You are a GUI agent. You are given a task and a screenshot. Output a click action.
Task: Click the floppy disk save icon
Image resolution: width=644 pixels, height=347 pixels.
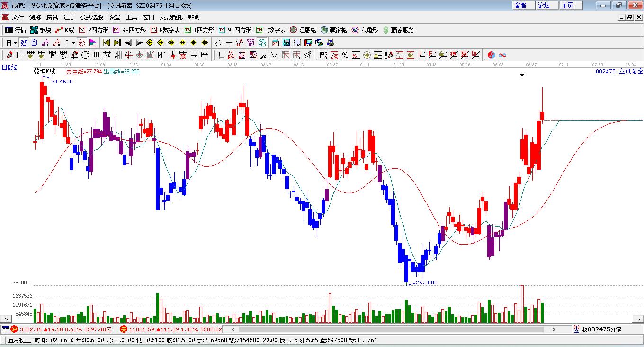(308, 43)
